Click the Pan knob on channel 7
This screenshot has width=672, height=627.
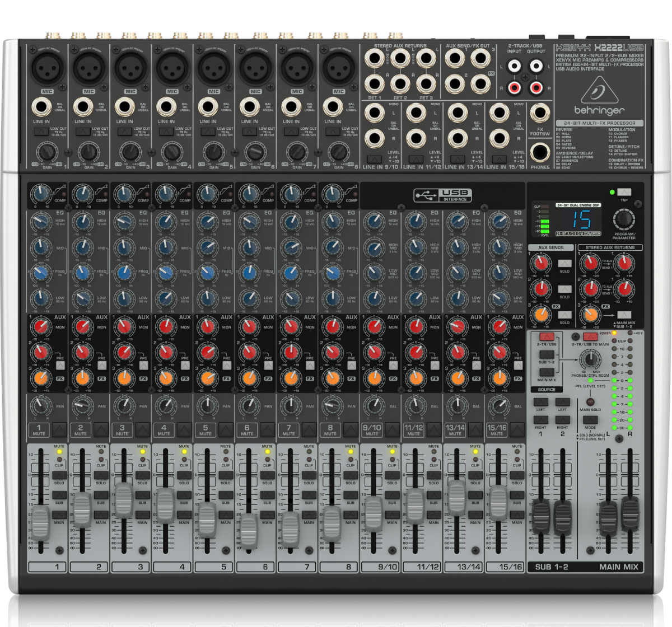point(291,405)
